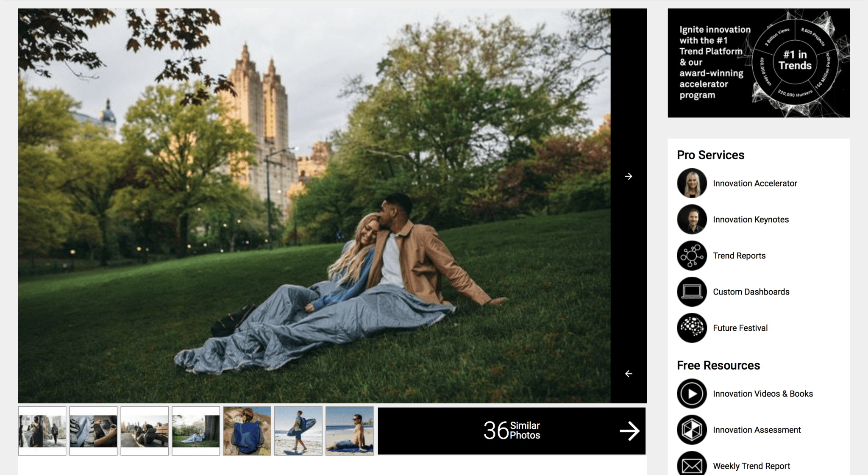This screenshot has width=868, height=475.
Task: Click the #1 in Trends banner ad
Action: point(759,63)
